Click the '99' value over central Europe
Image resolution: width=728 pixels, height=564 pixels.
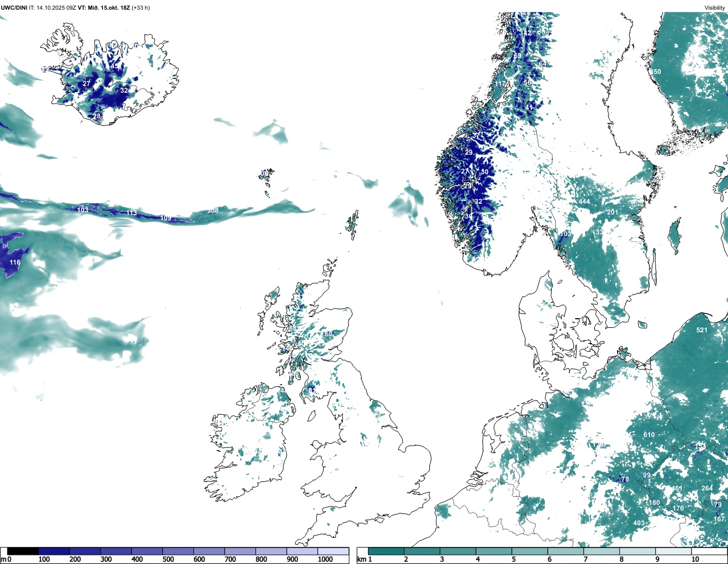(647, 475)
